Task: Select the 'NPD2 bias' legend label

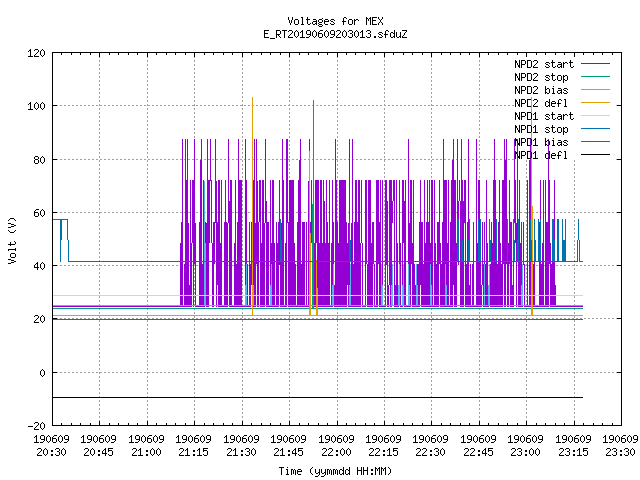Action: 541,90
